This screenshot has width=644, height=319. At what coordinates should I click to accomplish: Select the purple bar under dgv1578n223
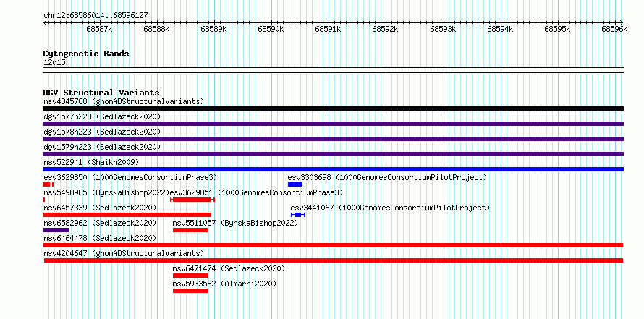(x=333, y=139)
